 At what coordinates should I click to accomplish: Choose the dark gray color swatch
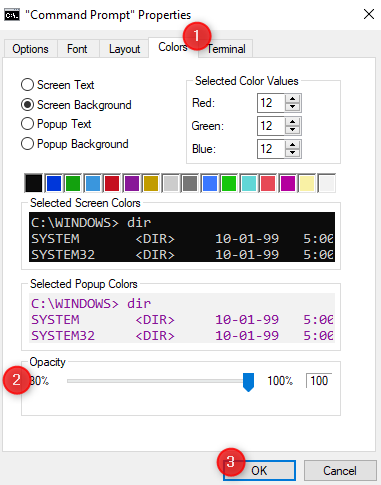pos(190,183)
